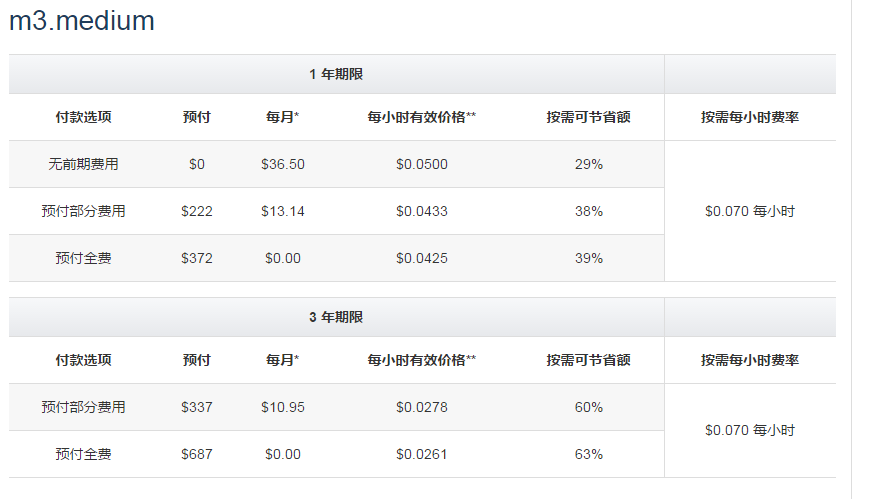Click 付款选项 header in 1-year table

83,117
